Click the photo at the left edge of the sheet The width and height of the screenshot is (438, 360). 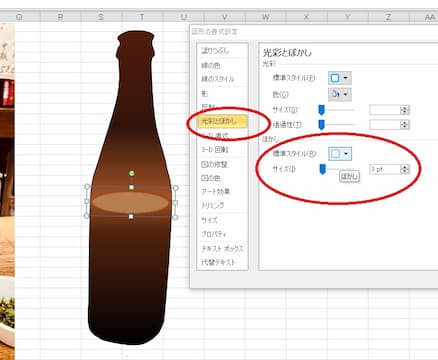point(7,190)
